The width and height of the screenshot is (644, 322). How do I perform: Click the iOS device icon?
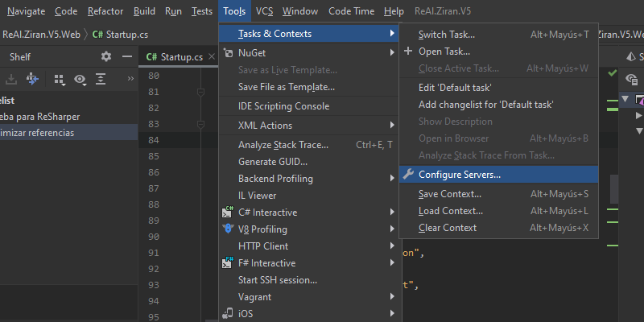(228, 314)
